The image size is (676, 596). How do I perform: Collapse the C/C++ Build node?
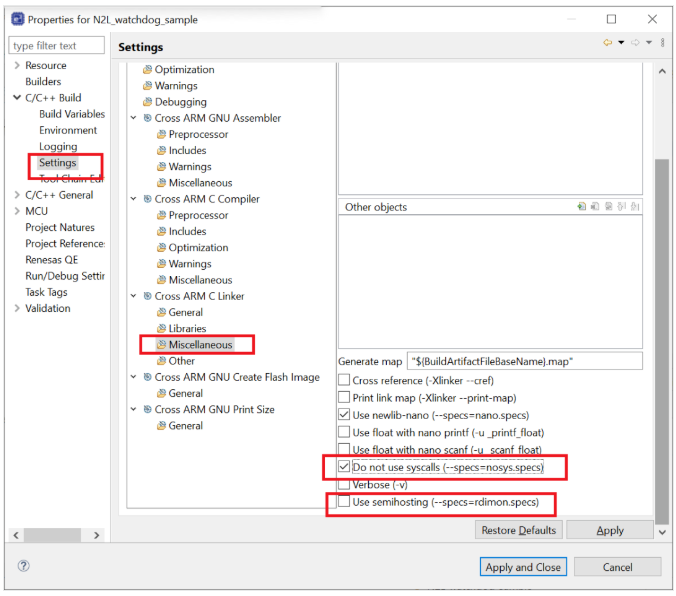(x=17, y=97)
